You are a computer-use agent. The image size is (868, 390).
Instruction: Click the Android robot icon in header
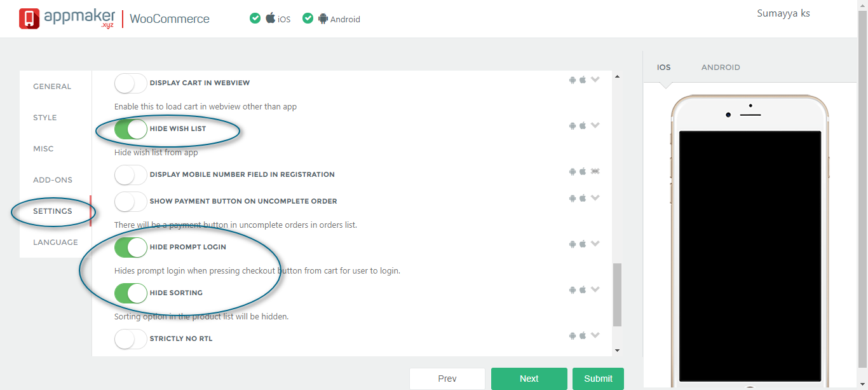tap(323, 18)
